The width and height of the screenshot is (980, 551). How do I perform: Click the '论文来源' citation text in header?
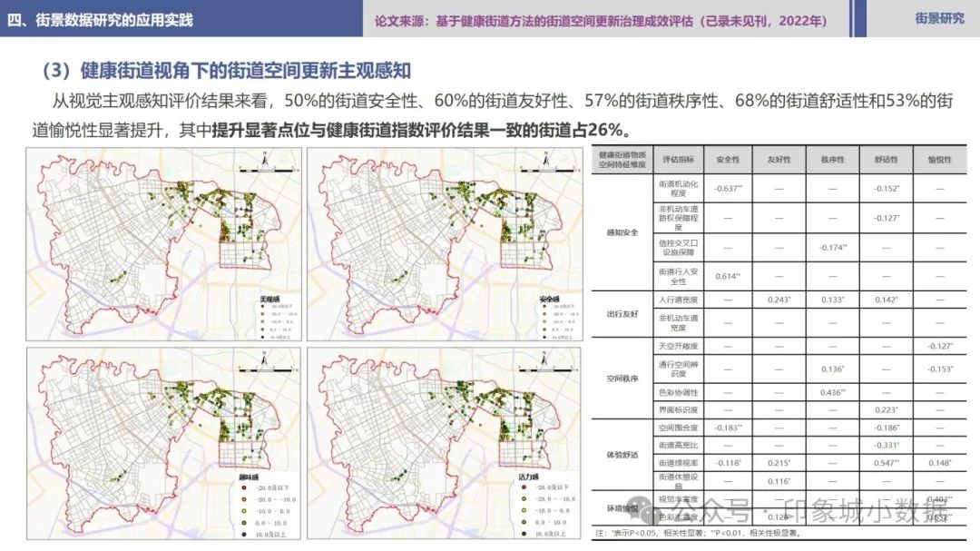601,21
